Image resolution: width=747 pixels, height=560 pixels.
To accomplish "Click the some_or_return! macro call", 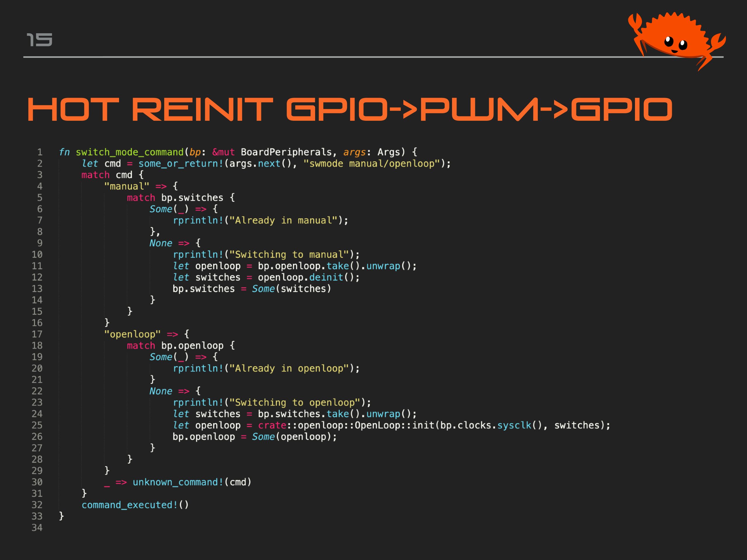I will point(181,164).
